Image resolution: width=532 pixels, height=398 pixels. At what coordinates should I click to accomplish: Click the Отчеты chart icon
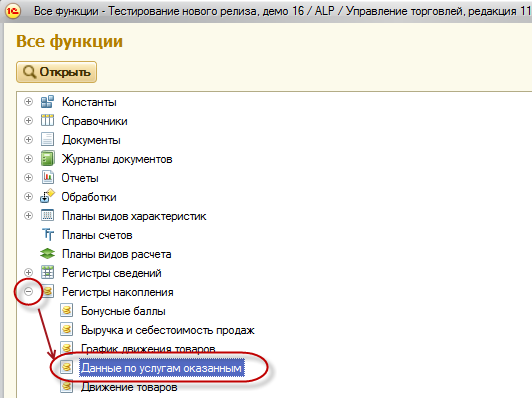[48, 177]
